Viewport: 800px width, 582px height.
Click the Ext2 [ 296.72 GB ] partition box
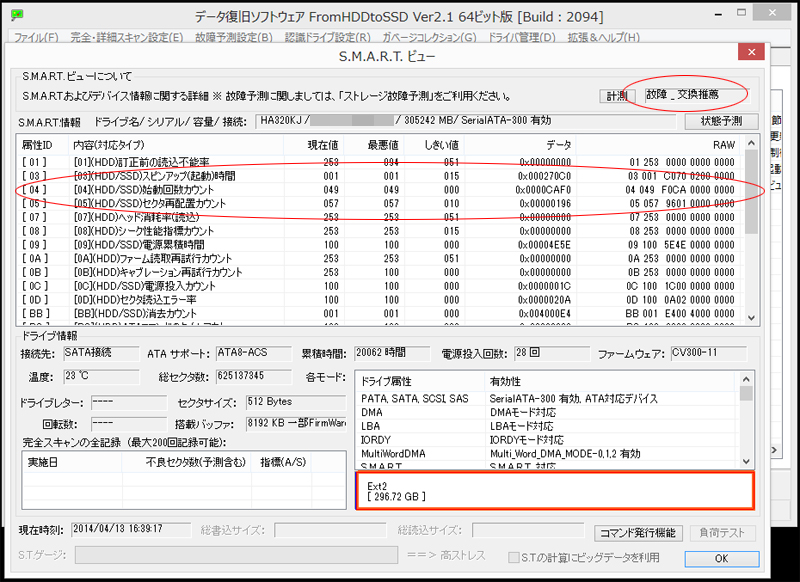(555, 491)
